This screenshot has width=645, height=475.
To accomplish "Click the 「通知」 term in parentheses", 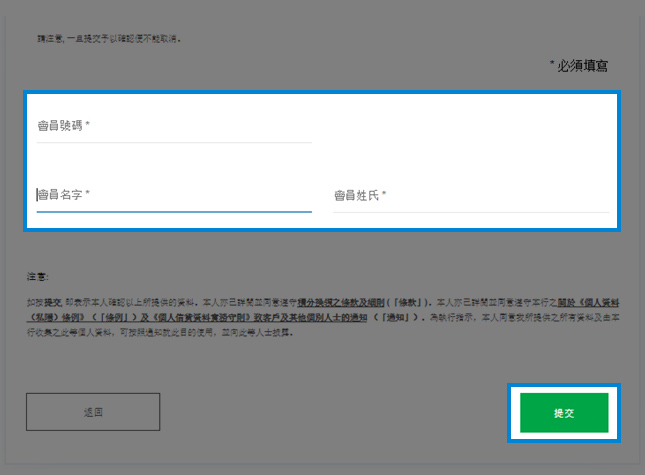I will coord(395,317).
